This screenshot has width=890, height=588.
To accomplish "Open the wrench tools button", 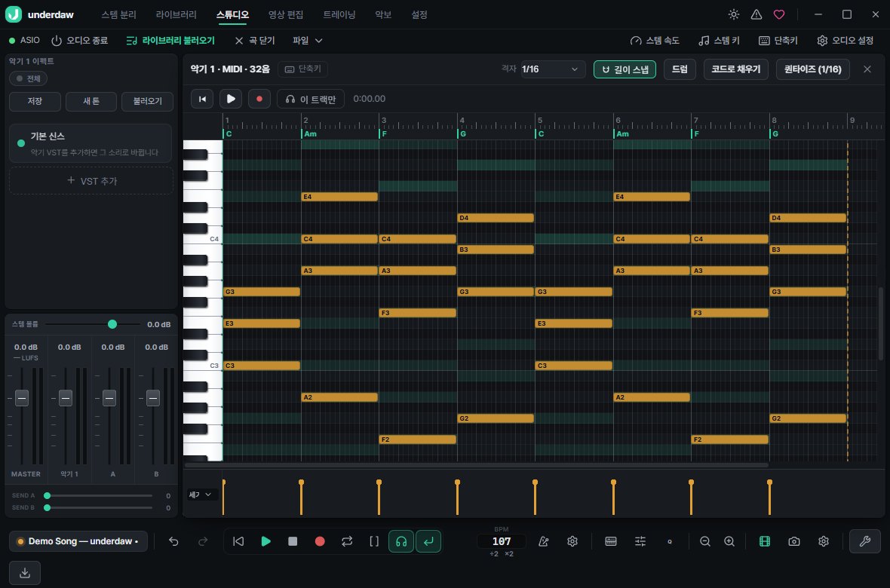I will coord(864,541).
